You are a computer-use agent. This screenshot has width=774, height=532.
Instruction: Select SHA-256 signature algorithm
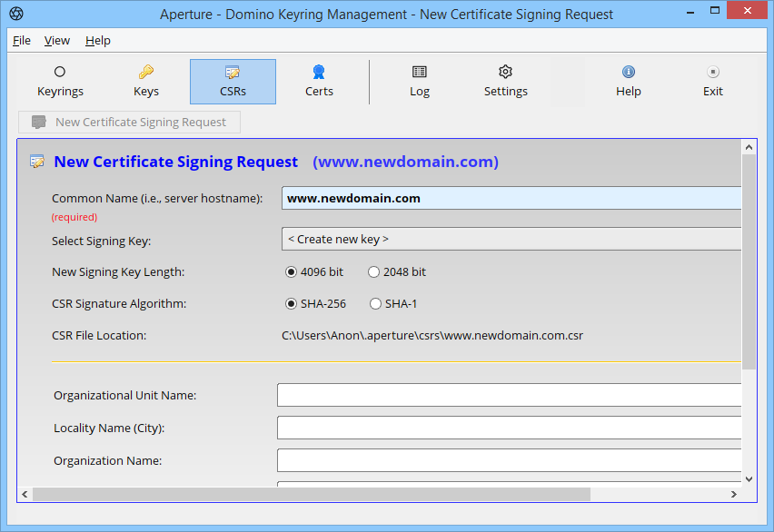292,303
